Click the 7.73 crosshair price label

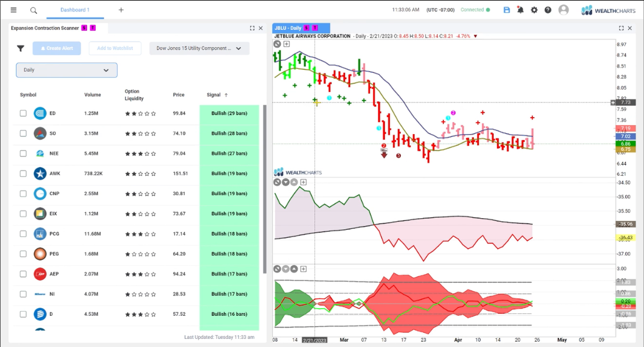[626, 102]
